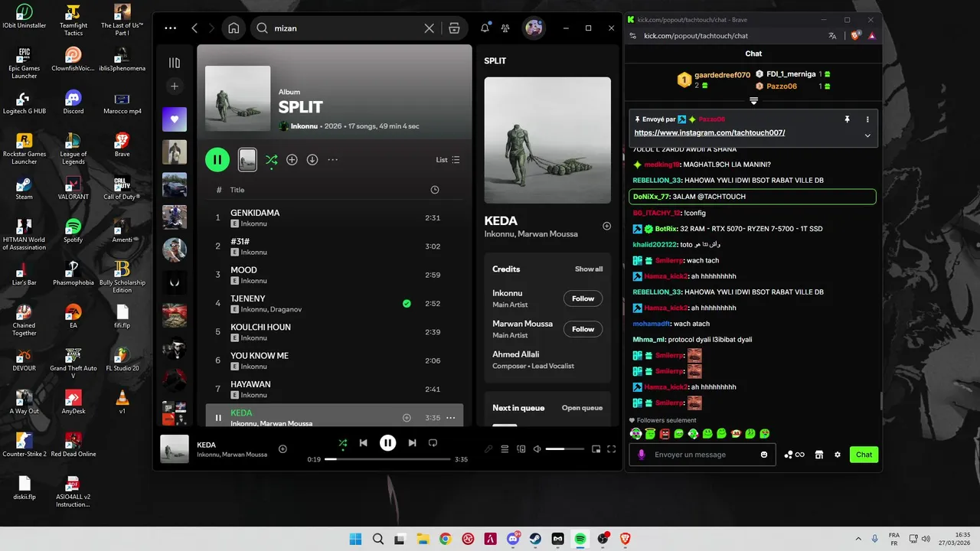Open the SPLIT album preview thumbnail button
Screen dimensions: 980x551
tap(247, 159)
